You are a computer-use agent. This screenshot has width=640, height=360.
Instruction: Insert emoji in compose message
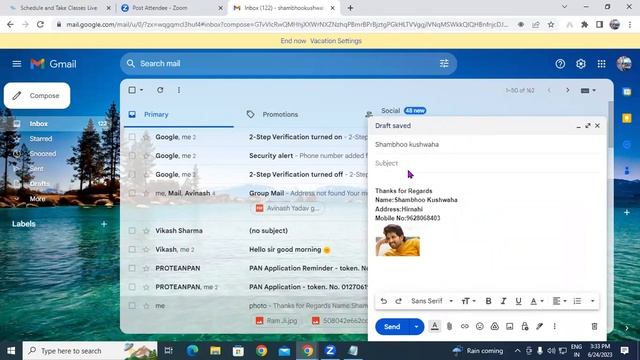[480, 326]
